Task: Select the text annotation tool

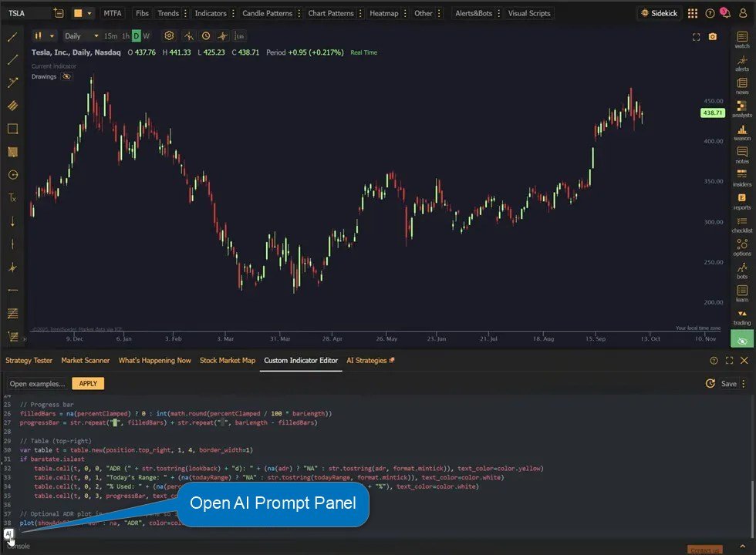Action: (12, 197)
